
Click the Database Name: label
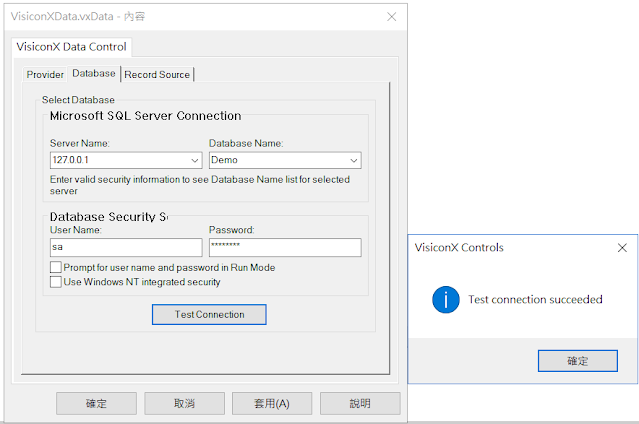pos(246,144)
